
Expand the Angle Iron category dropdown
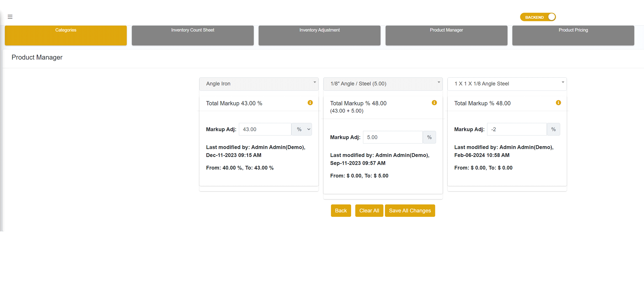[259, 84]
